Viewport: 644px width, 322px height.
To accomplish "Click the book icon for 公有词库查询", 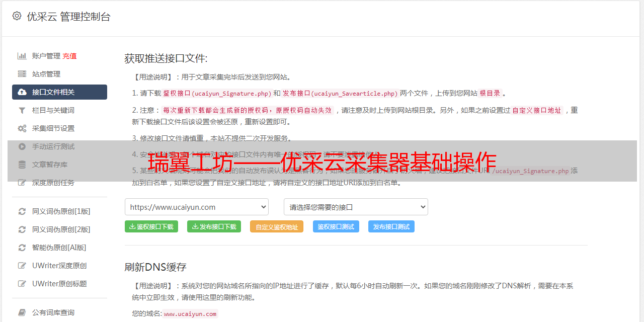I will pyautogui.click(x=22, y=312).
